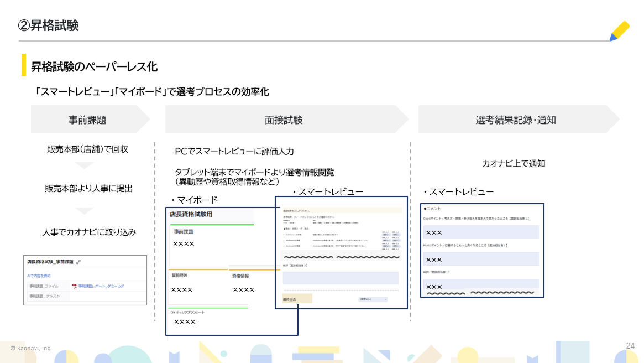Click the Goodポイント comment field
The image size is (644, 363).
[481, 232]
